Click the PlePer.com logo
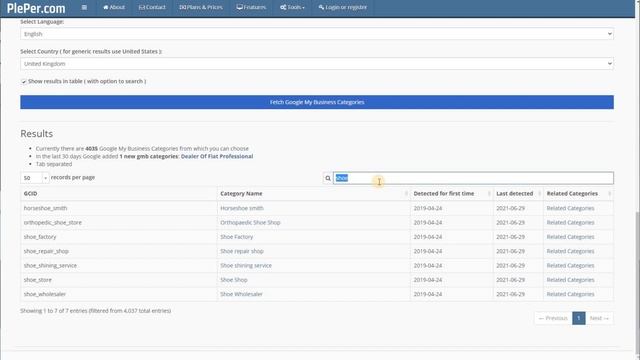This screenshot has height=360, width=640. 36,8
